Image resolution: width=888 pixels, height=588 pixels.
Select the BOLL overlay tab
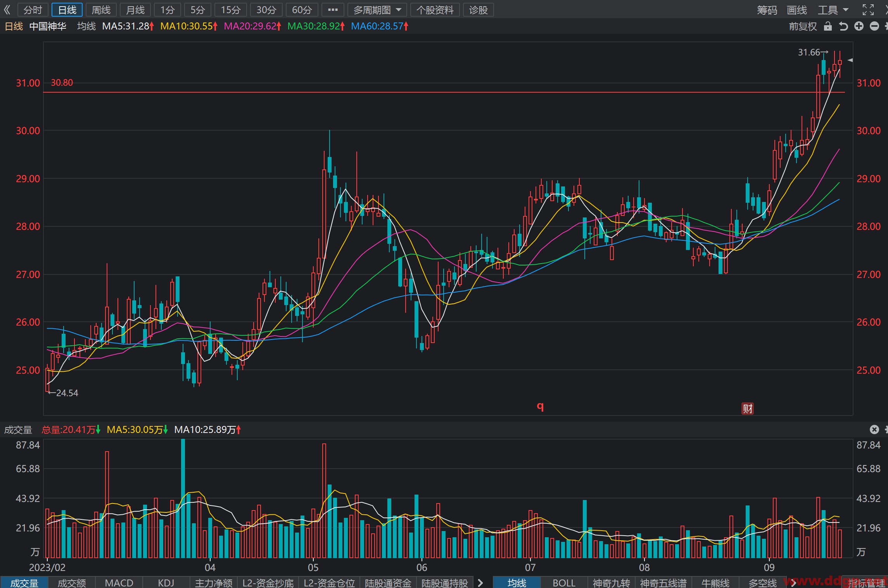pyautogui.click(x=564, y=583)
